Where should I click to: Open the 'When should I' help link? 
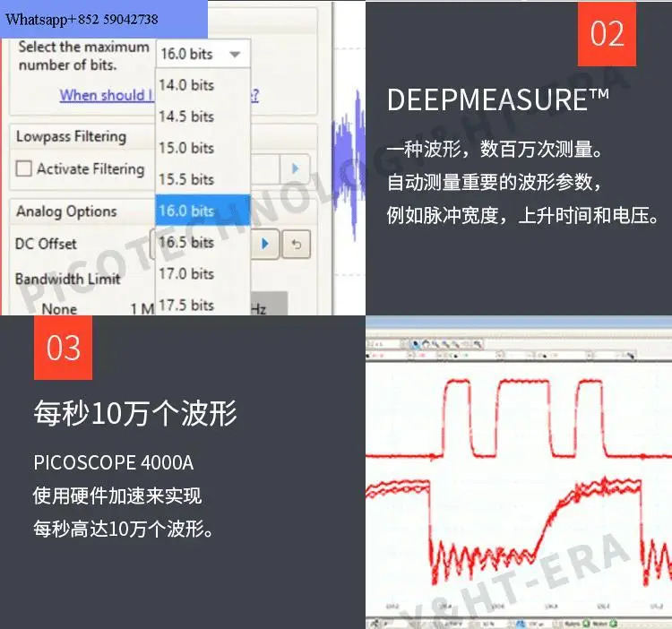107,95
